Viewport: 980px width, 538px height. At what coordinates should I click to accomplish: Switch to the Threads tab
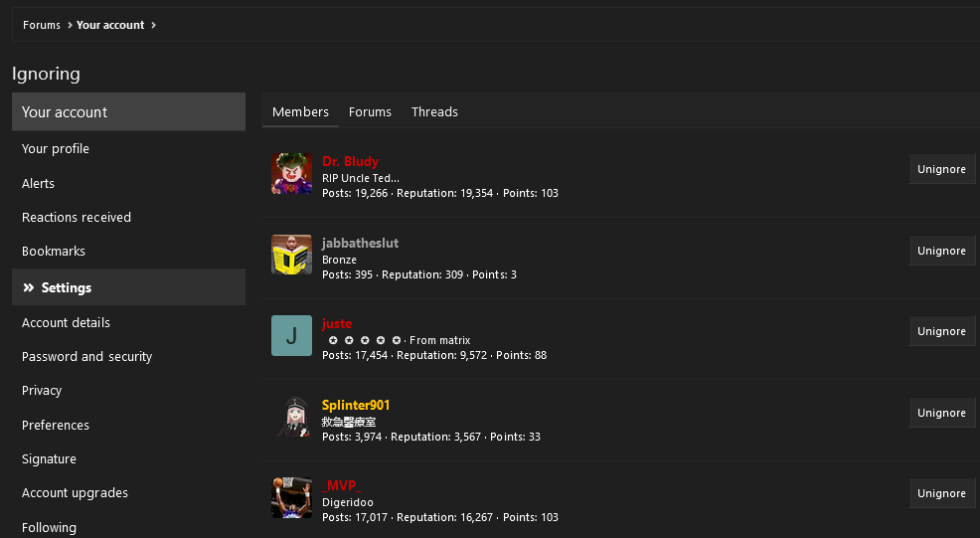pos(434,112)
